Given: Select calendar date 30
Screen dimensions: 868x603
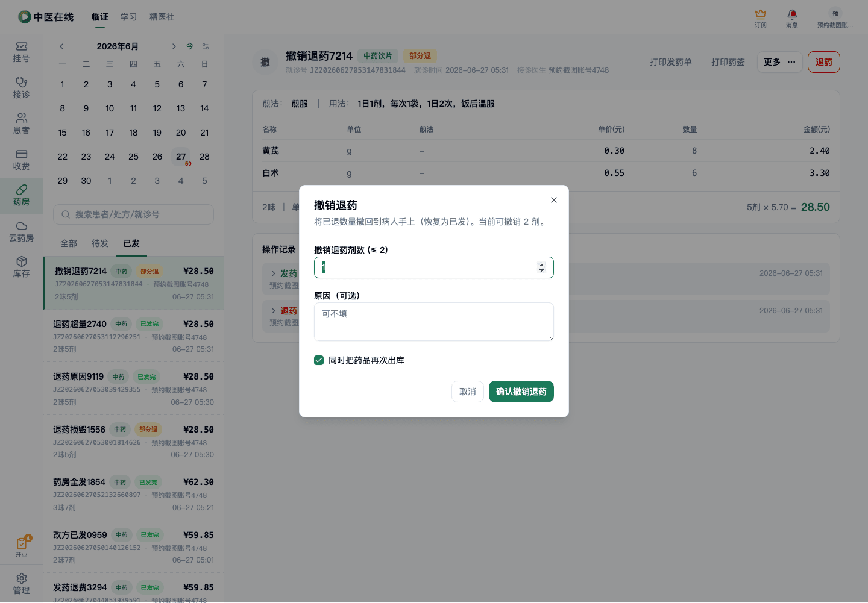Looking at the screenshot, I should point(86,181).
